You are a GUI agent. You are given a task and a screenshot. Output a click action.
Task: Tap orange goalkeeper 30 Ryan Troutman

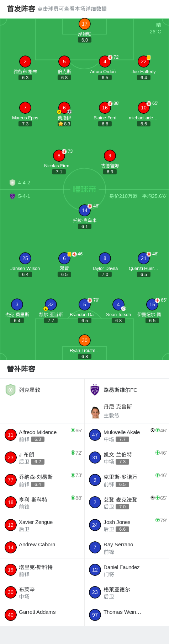click(x=84, y=340)
